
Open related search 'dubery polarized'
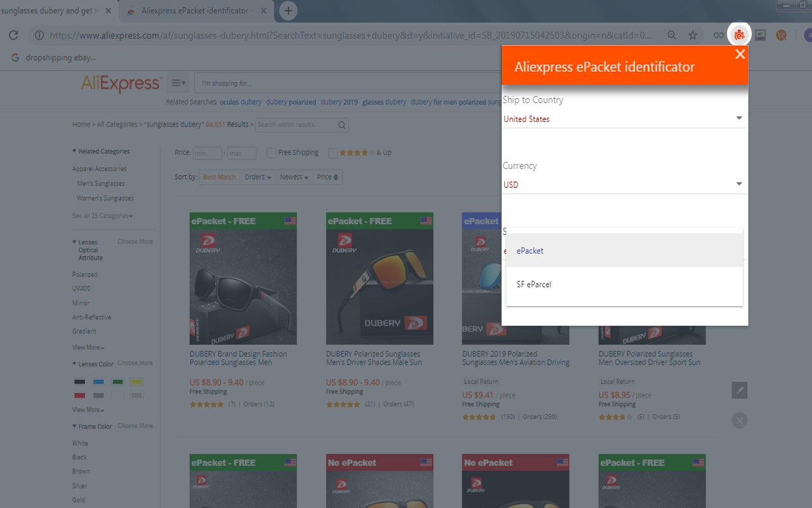coord(291,102)
